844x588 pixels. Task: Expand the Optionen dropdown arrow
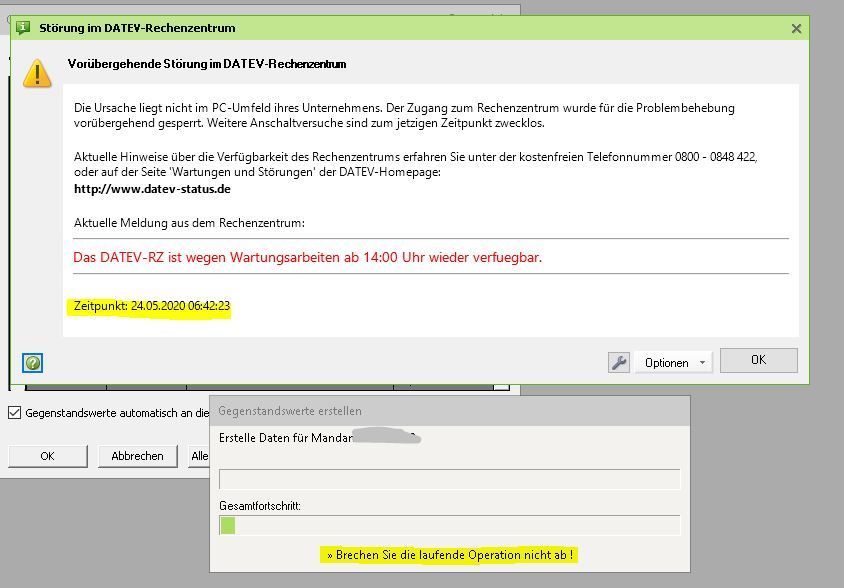[702, 362]
